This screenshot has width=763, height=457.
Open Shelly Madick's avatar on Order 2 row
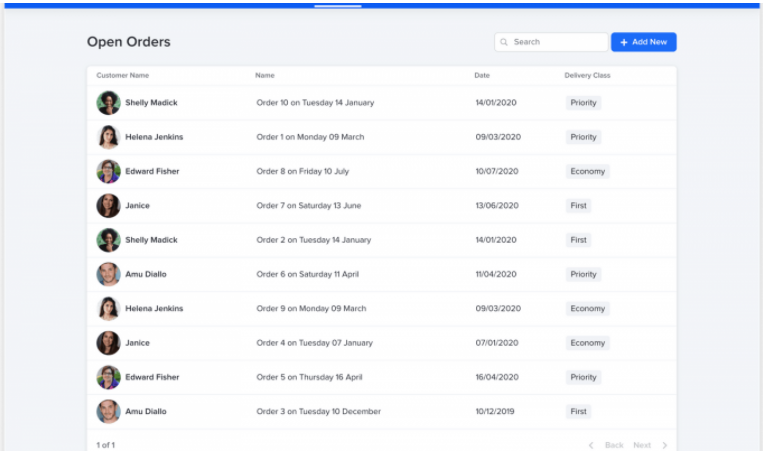pos(108,240)
